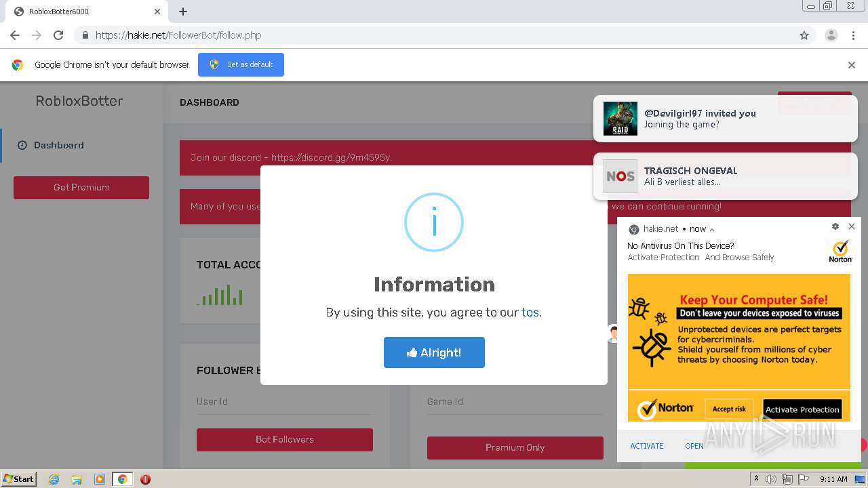This screenshot has height=488, width=868.
Task: Close the RobloxBotter6000 tab
Action: 157,12
